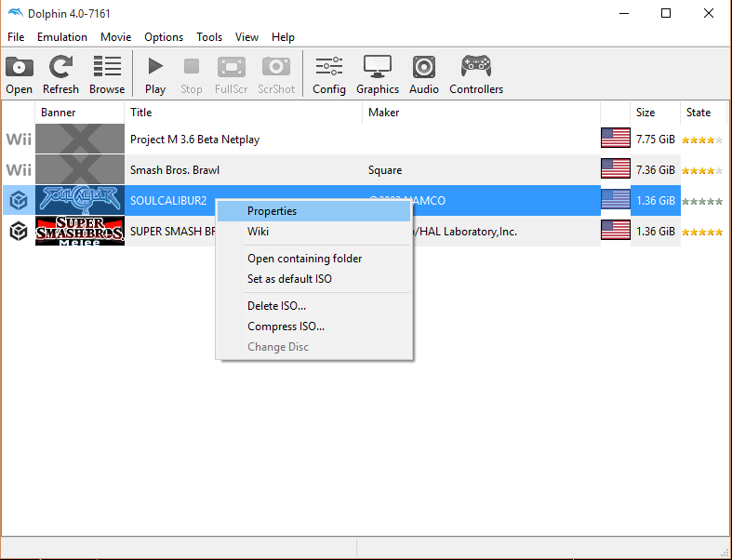Open Controllers settings gamepad icon
Screen dimensions: 732x560
click(x=476, y=66)
